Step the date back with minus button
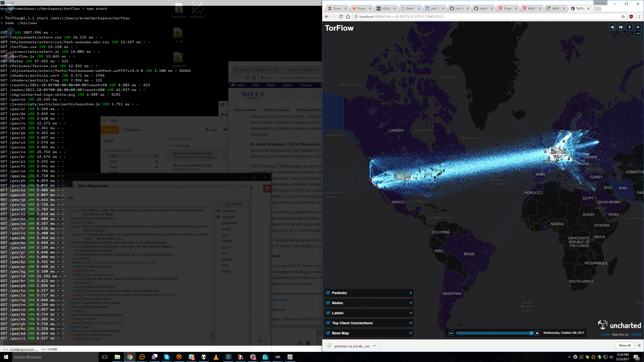The width and height of the screenshot is (644, 362). tap(451, 333)
